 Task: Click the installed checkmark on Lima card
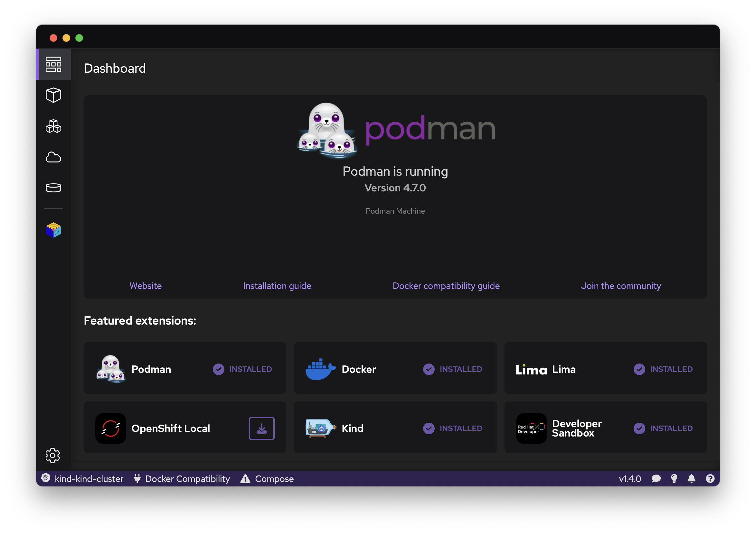coord(639,369)
